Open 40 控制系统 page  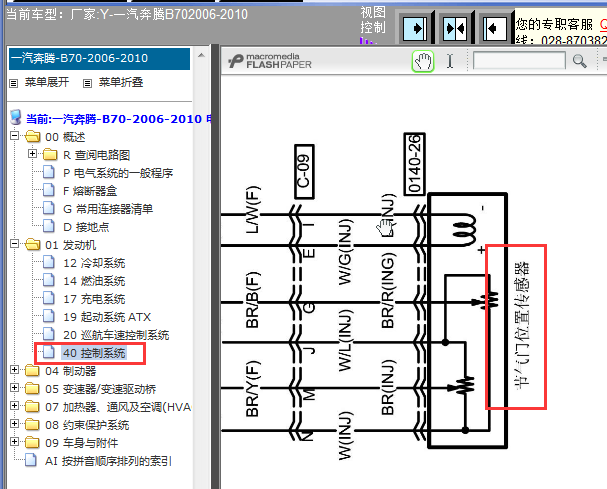(94, 353)
